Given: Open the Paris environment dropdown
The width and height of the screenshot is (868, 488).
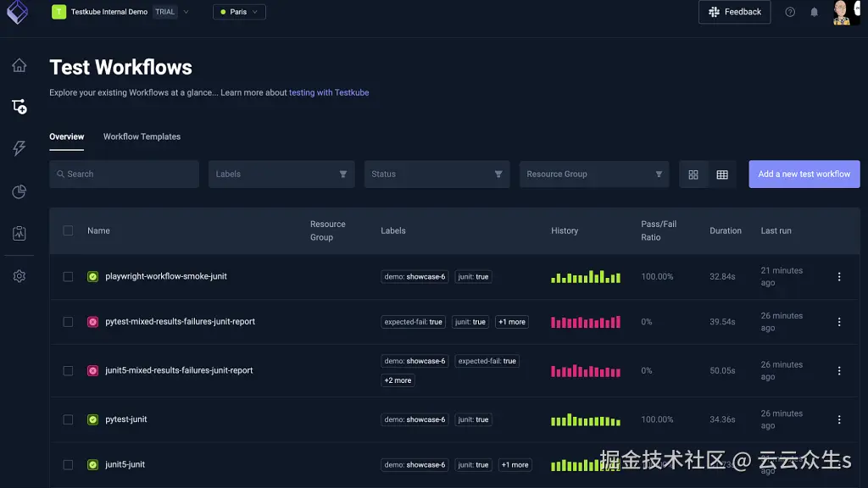Looking at the screenshot, I should pos(239,12).
